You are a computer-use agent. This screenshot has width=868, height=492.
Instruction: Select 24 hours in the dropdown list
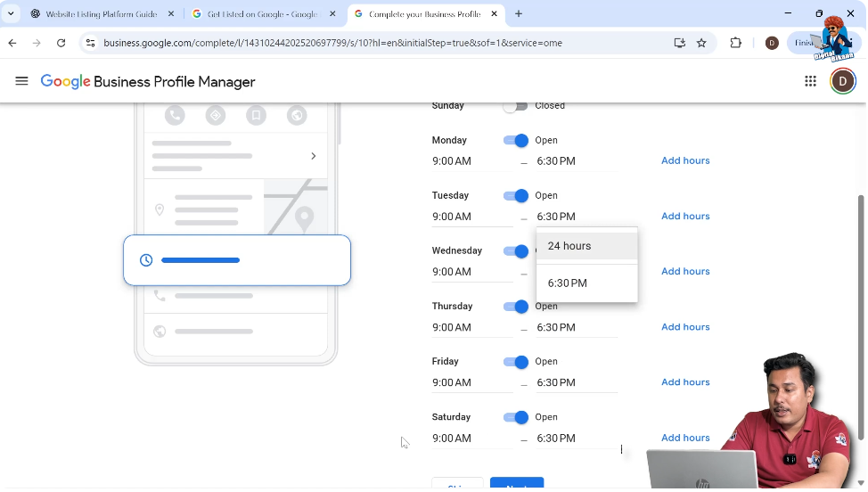pos(586,246)
